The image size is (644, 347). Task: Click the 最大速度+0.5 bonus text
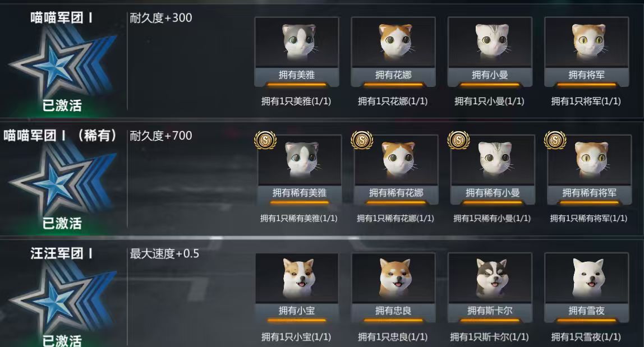164,254
